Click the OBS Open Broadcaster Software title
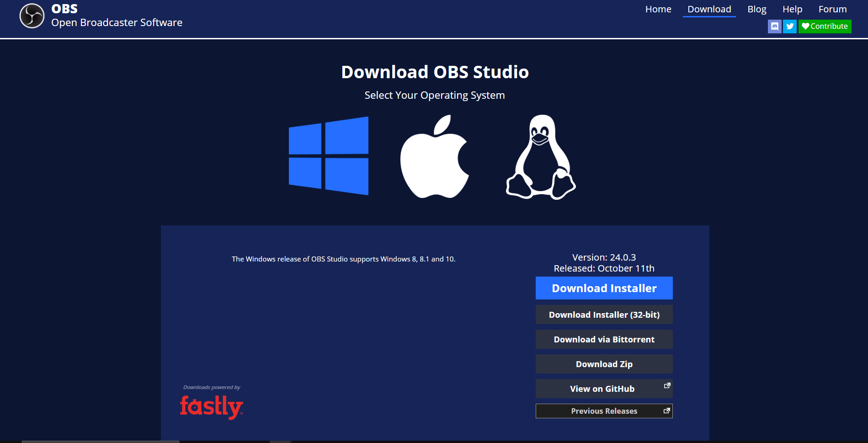The height and width of the screenshot is (443, 868). (x=117, y=16)
